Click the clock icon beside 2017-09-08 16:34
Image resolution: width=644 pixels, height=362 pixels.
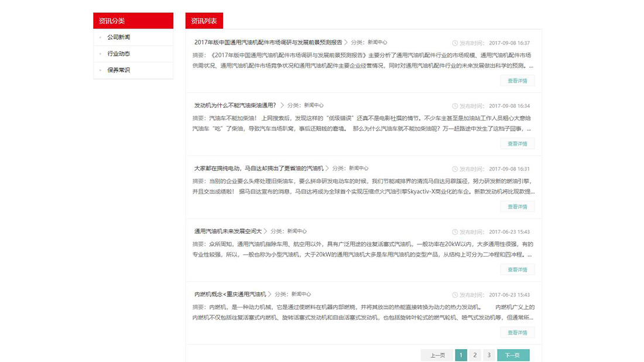(x=455, y=106)
